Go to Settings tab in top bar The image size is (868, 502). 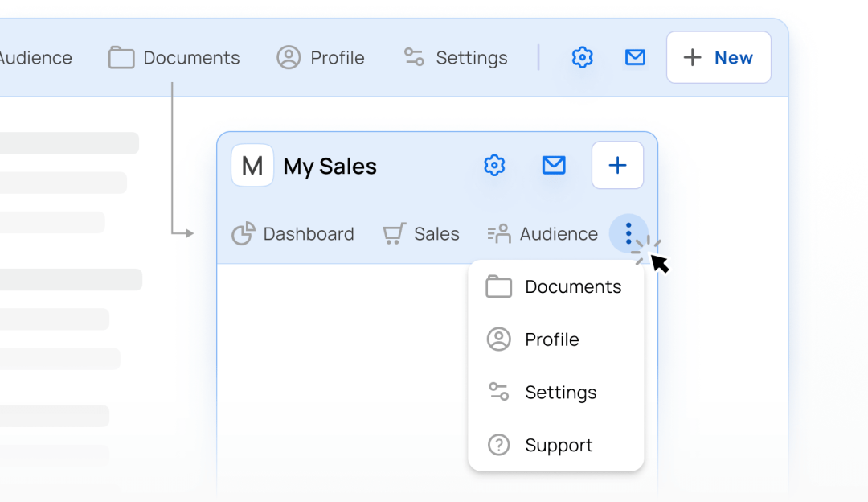(457, 58)
